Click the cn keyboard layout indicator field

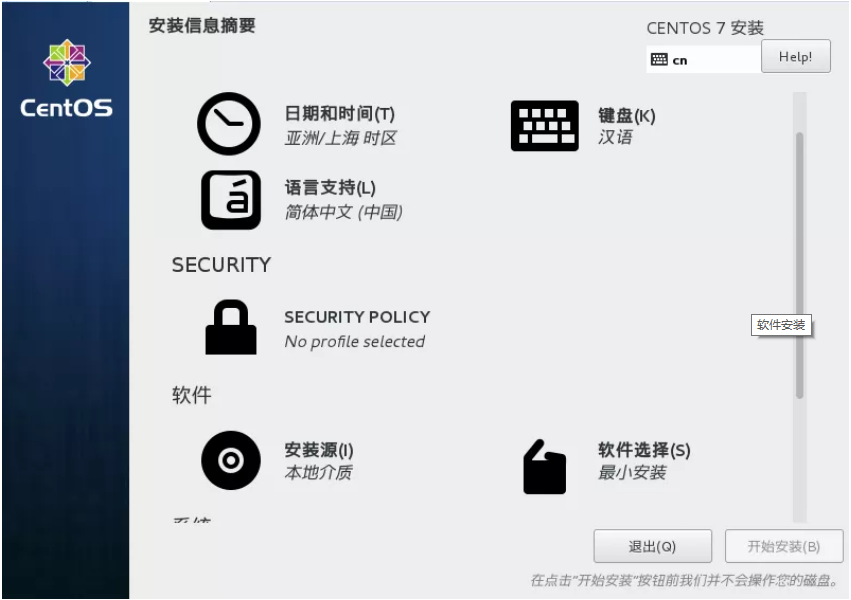pos(703,60)
